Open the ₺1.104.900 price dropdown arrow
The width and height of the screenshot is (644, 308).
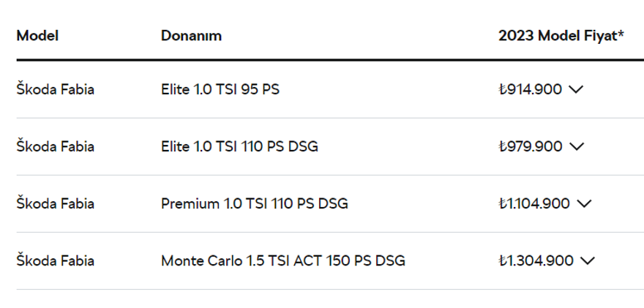pos(583,204)
